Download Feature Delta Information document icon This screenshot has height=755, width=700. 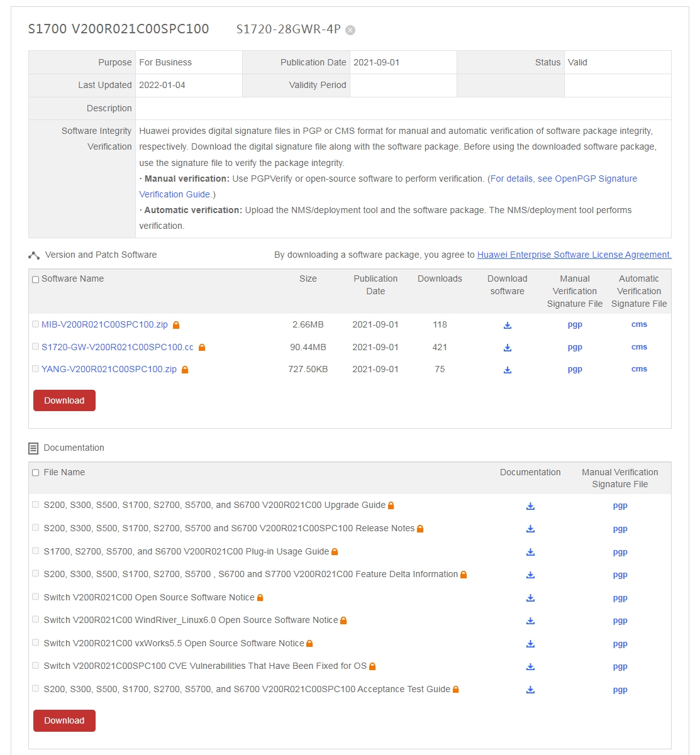point(530,575)
